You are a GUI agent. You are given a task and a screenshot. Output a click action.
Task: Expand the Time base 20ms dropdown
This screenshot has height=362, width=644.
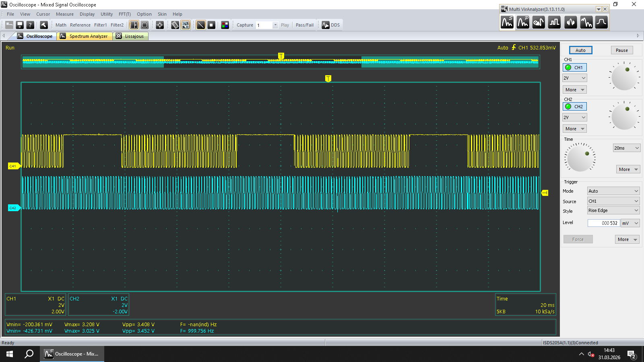(x=626, y=148)
